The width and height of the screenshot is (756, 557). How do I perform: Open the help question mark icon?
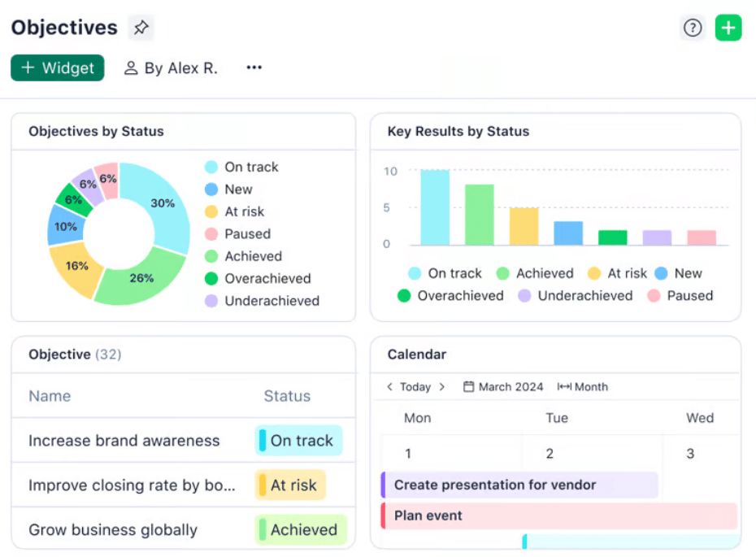[x=692, y=28]
